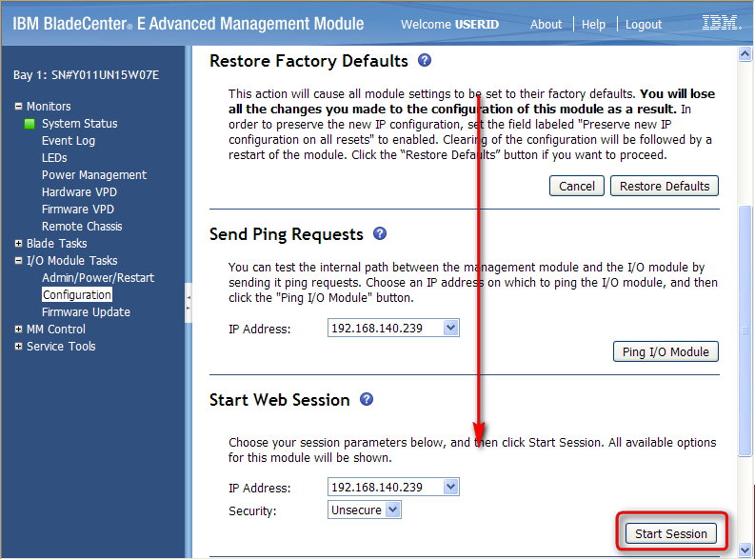Click the Service Tools label

61,347
